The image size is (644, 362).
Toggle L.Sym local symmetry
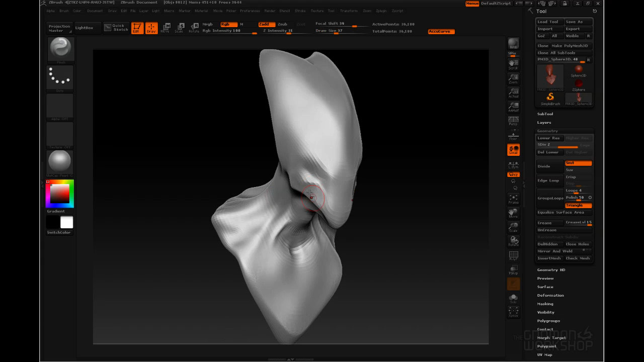click(513, 164)
